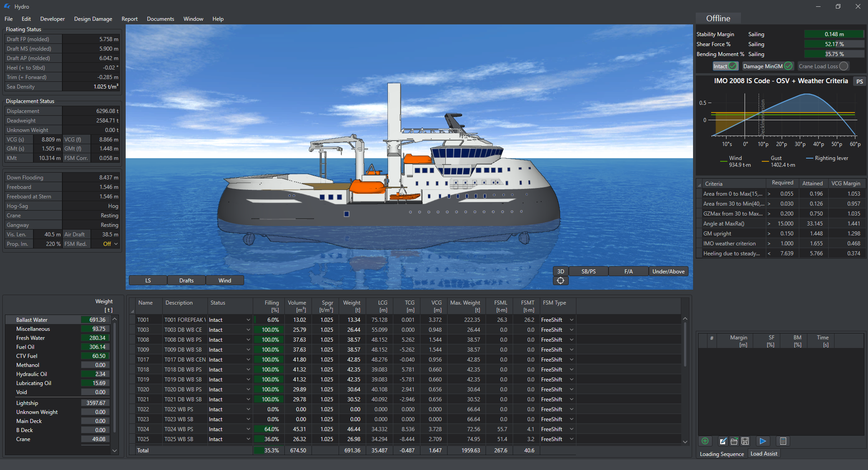Click the Under/Above view button

pyautogui.click(x=668, y=271)
